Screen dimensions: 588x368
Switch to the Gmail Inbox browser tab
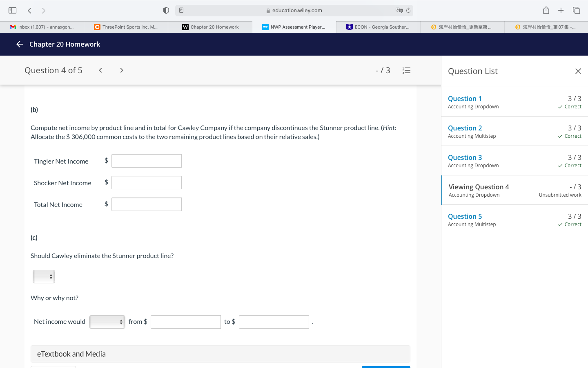(42, 27)
